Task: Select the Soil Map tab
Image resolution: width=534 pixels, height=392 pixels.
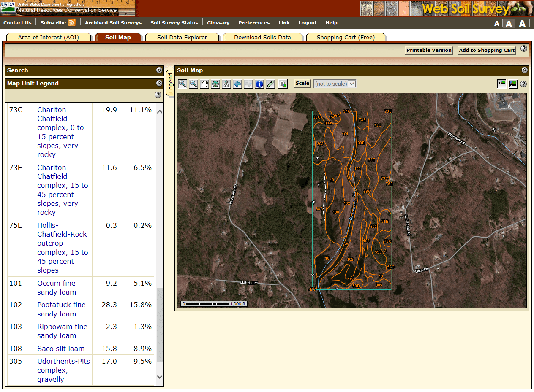Action: 118,38
